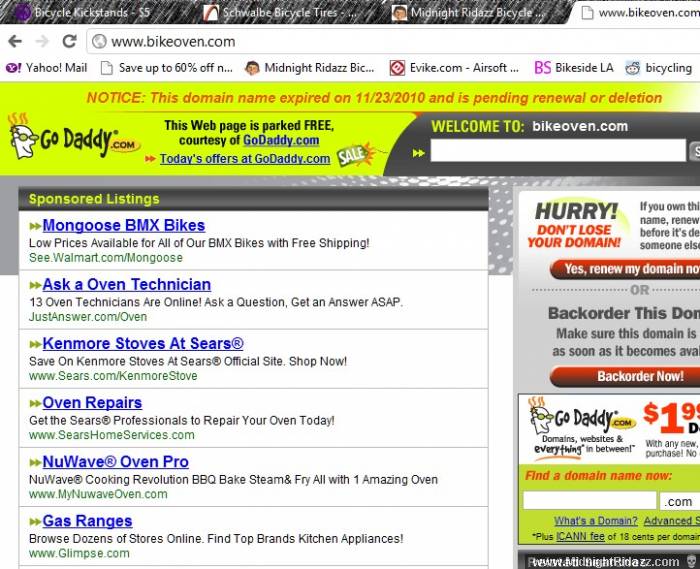Click the Midnight Ridazz face bookmark icon
This screenshot has height=569, width=700.
pyautogui.click(x=252, y=68)
